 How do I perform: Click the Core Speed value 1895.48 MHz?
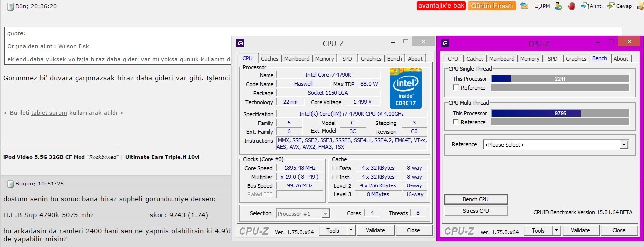pyautogui.click(x=299, y=168)
